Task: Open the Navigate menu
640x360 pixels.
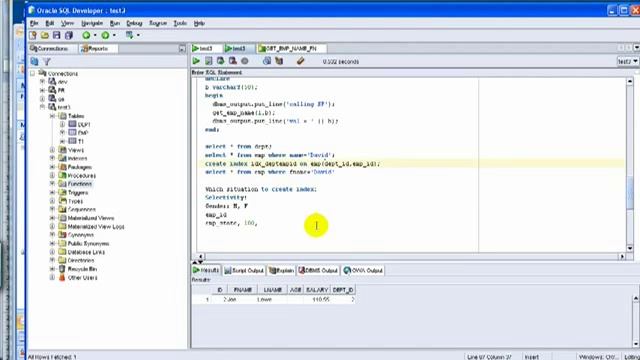Action: coord(92,23)
